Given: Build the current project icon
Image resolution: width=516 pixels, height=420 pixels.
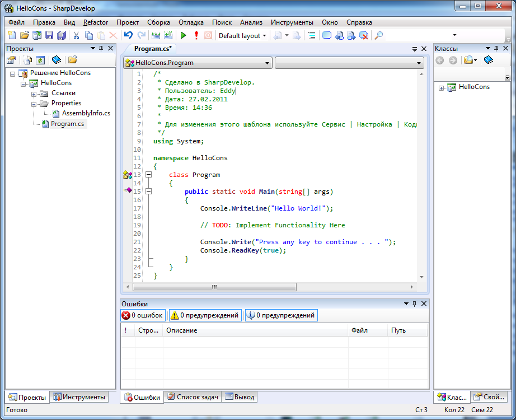Looking at the screenshot, I should click(x=168, y=35).
